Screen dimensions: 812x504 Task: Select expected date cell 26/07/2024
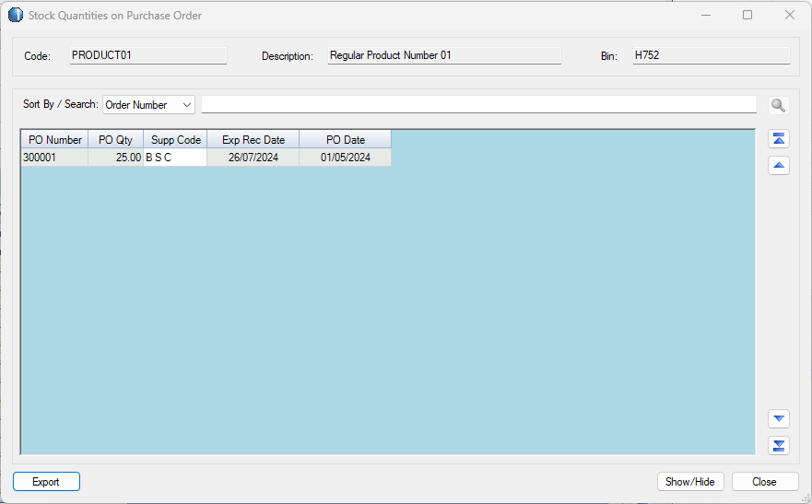253,158
